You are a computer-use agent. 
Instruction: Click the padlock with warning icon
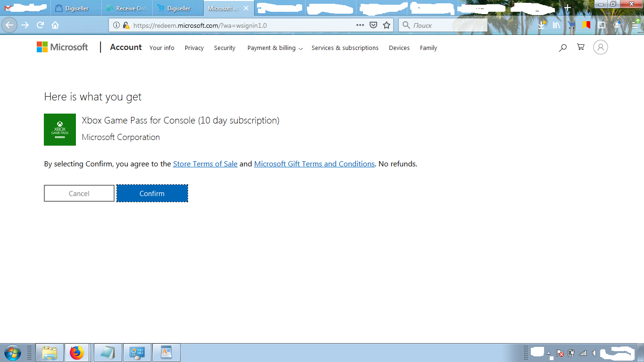tap(126, 25)
